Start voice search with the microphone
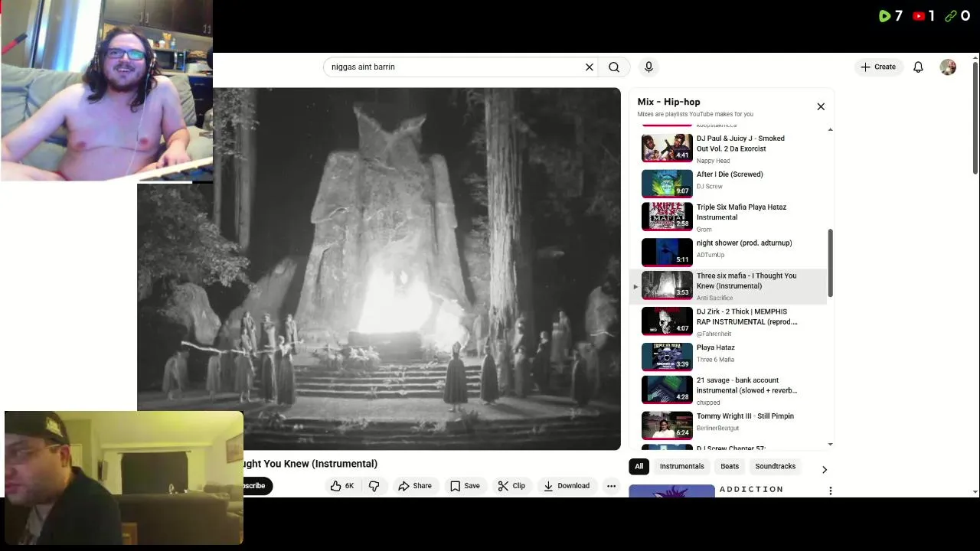 [648, 67]
